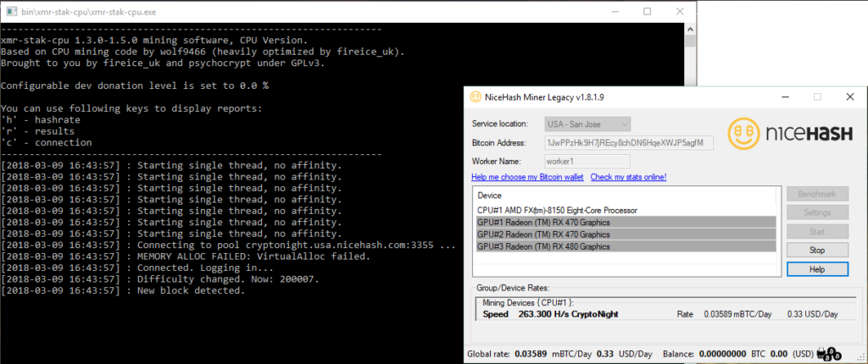The width and height of the screenshot is (868, 364).
Task: Close the NiceHash Miner Legacy window
Action: [850, 97]
